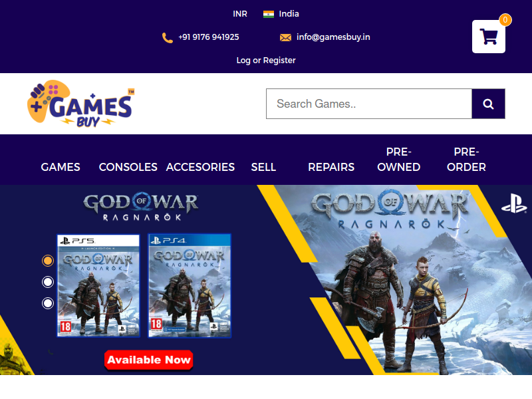
Task: Open the PRE-OWNED menu
Action: [398, 160]
